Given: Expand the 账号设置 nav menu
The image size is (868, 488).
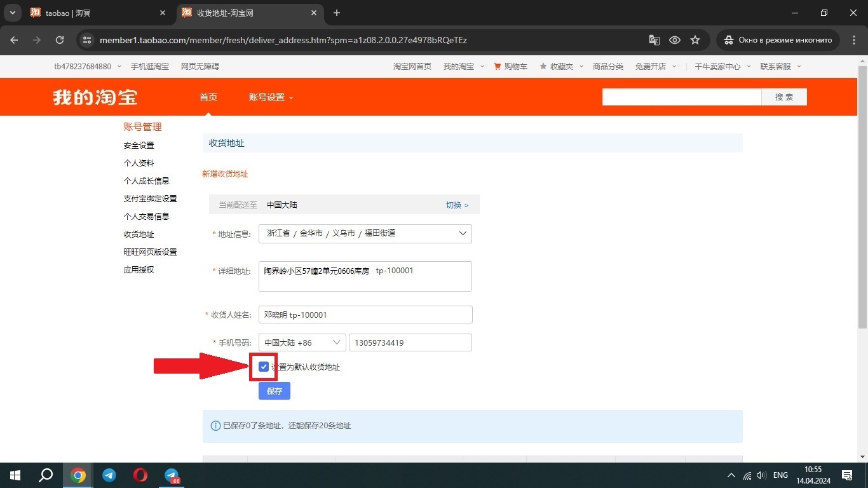Looking at the screenshot, I should pos(271,97).
